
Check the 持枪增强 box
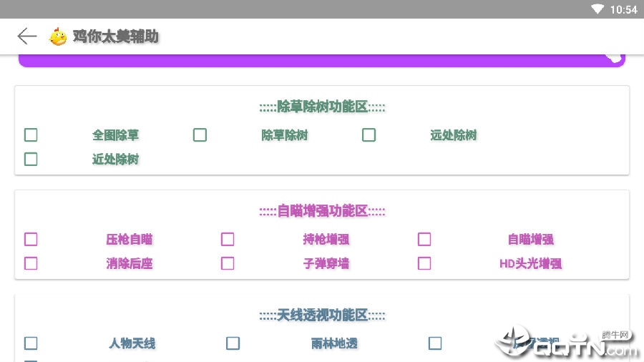[x=228, y=239]
